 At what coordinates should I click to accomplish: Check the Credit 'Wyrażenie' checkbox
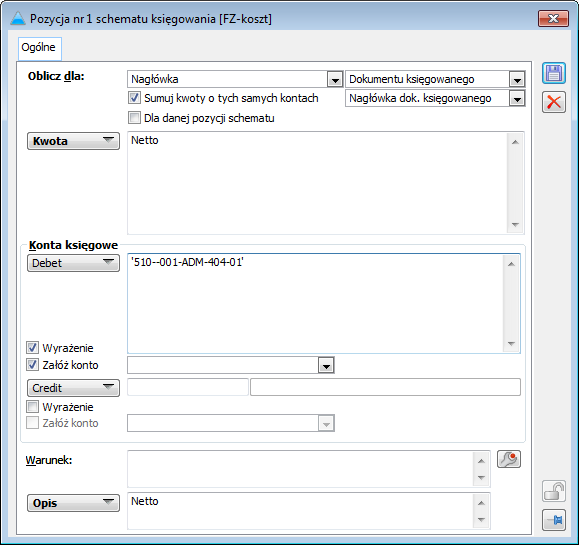32,407
